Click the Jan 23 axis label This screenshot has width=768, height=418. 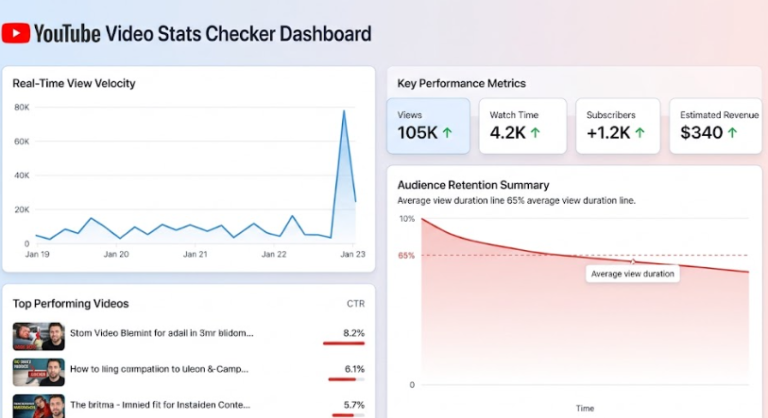[x=353, y=254]
